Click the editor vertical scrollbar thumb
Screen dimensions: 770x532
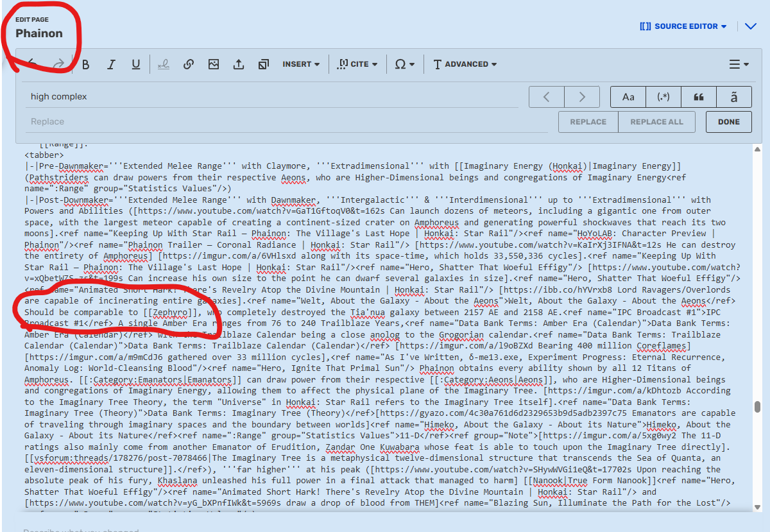tap(757, 407)
